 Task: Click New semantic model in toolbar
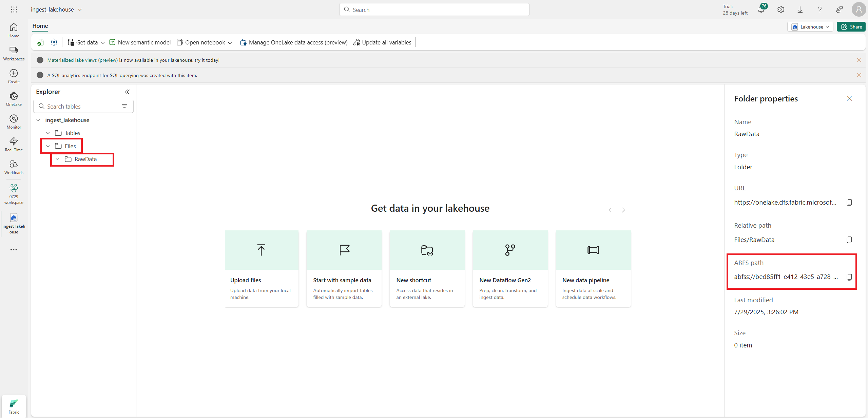tap(140, 42)
